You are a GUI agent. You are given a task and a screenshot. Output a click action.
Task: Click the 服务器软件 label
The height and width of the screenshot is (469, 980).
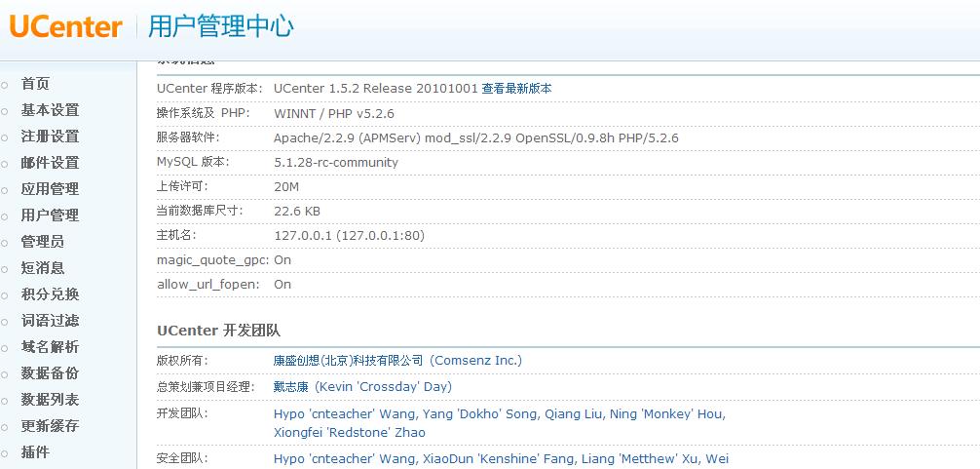point(188,137)
